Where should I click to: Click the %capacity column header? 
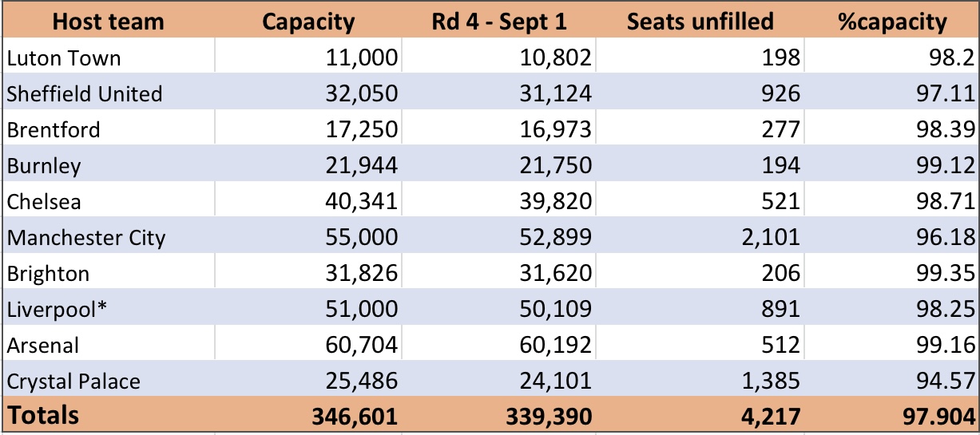click(x=891, y=21)
